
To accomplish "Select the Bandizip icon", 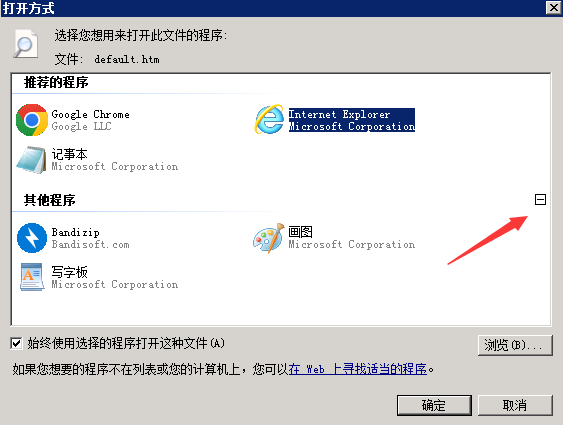I will click(32, 238).
